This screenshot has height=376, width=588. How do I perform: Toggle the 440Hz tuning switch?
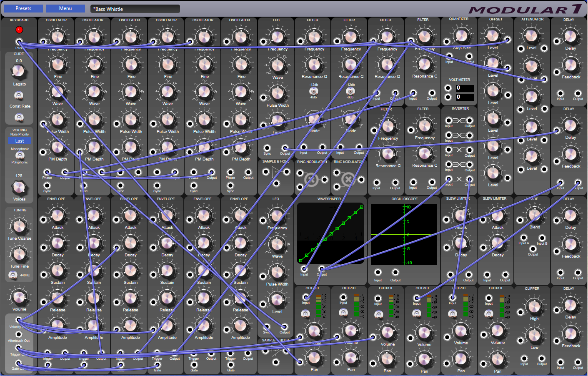tap(13, 275)
